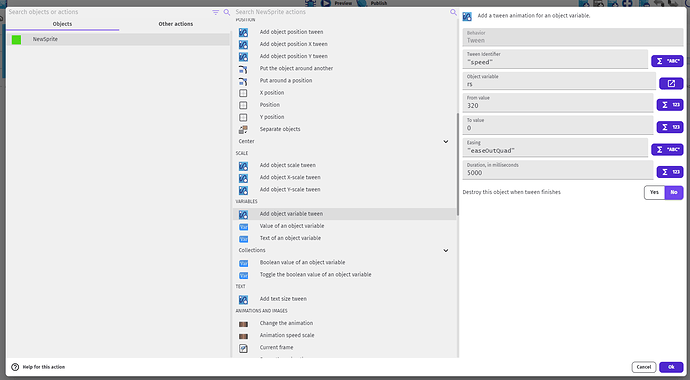Expand the Collections actions group
690x380 pixels.
pos(446,250)
